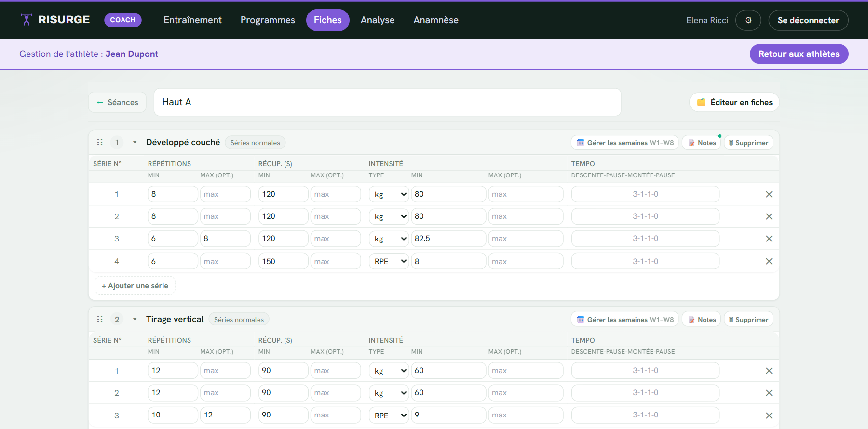Image resolution: width=868 pixels, height=429 pixels.
Task: Open RPE type dropdown, Développé couché series 4
Action: [389, 261]
